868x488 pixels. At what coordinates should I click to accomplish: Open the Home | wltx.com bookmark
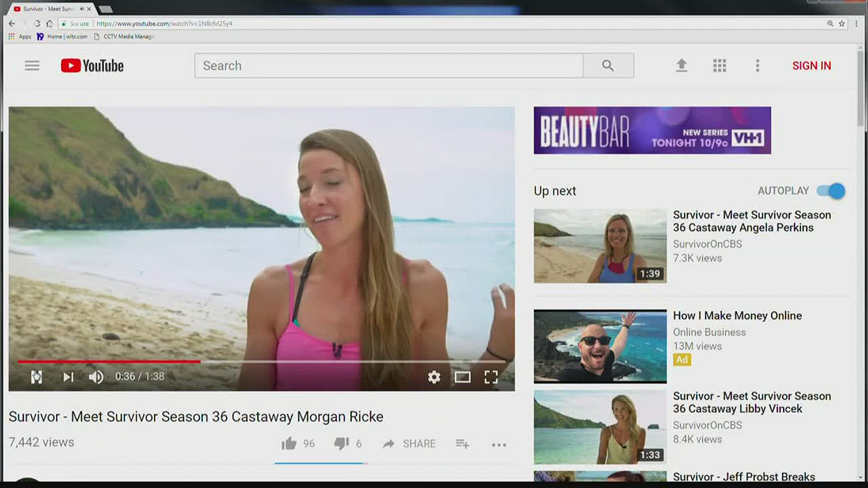[62, 37]
